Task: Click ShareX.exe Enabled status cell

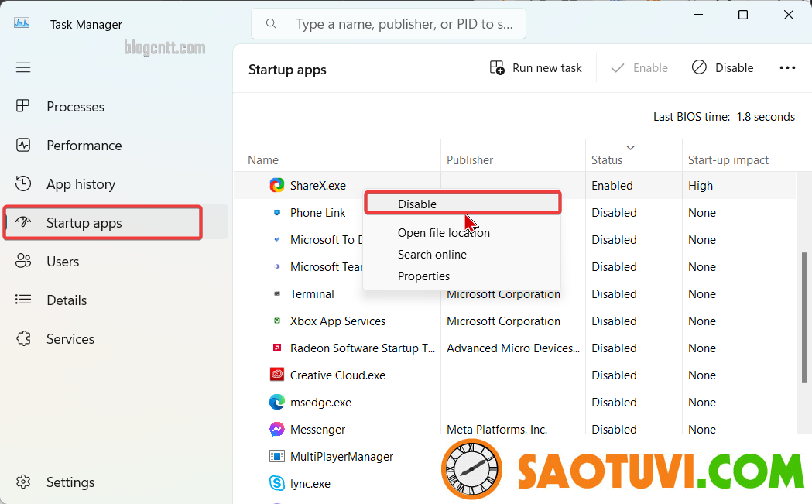Action: (612, 186)
